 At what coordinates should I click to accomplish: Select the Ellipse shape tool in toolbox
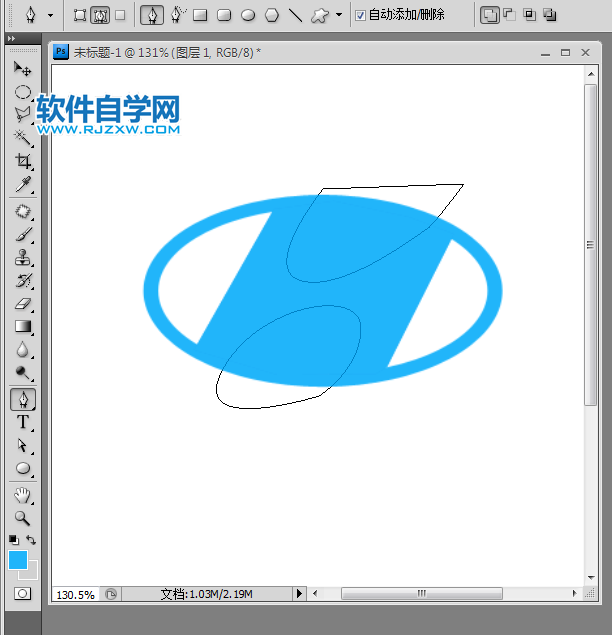(x=23, y=468)
